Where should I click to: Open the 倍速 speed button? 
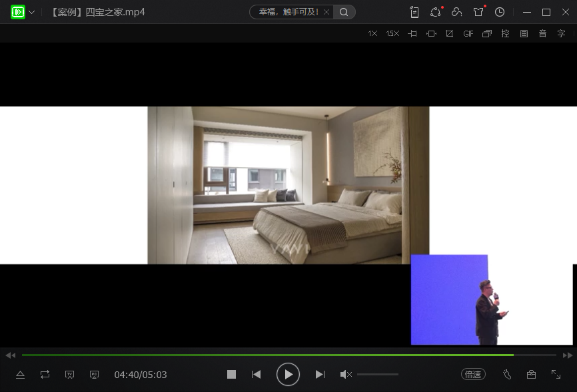tap(473, 374)
